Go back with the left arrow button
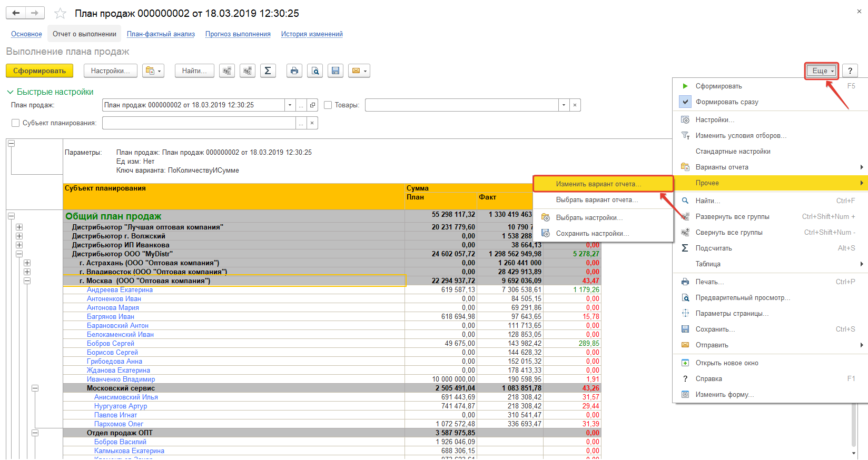868x460 pixels. point(16,13)
